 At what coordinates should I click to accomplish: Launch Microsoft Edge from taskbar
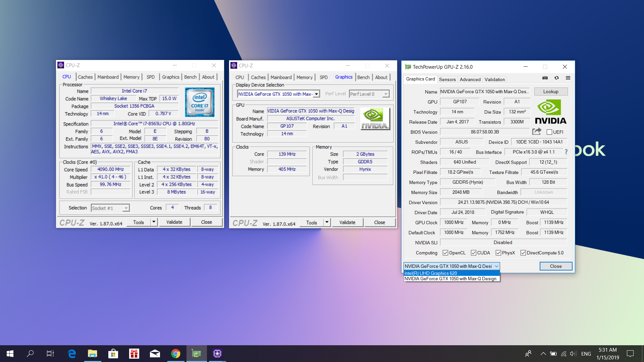72,353
